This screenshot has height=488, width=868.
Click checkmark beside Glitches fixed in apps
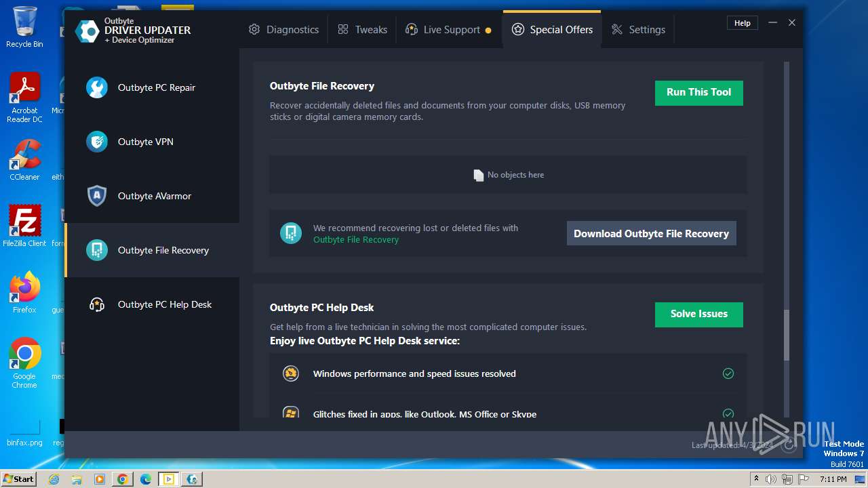(728, 413)
